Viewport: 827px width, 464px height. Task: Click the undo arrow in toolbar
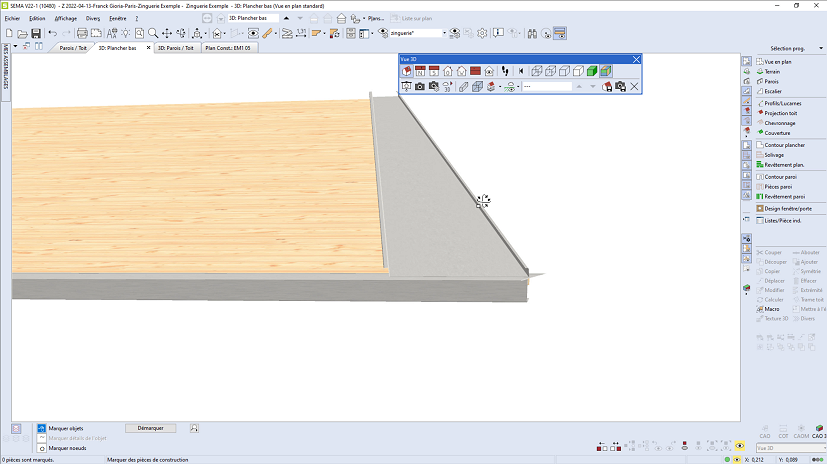tap(53, 33)
